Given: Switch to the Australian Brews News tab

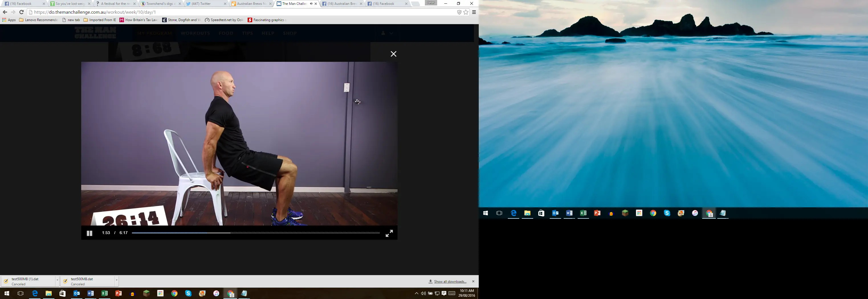Looking at the screenshot, I should click(x=249, y=4).
